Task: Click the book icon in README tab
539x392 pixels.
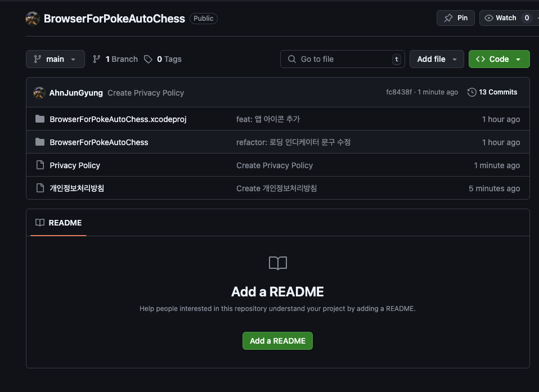Action: pyautogui.click(x=40, y=223)
